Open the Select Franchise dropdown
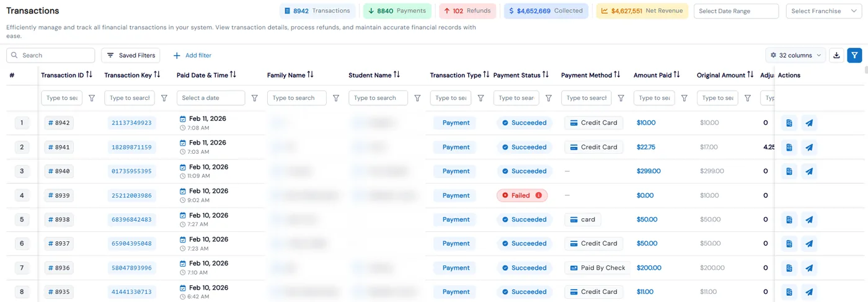The height and width of the screenshot is (302, 868). tap(823, 11)
